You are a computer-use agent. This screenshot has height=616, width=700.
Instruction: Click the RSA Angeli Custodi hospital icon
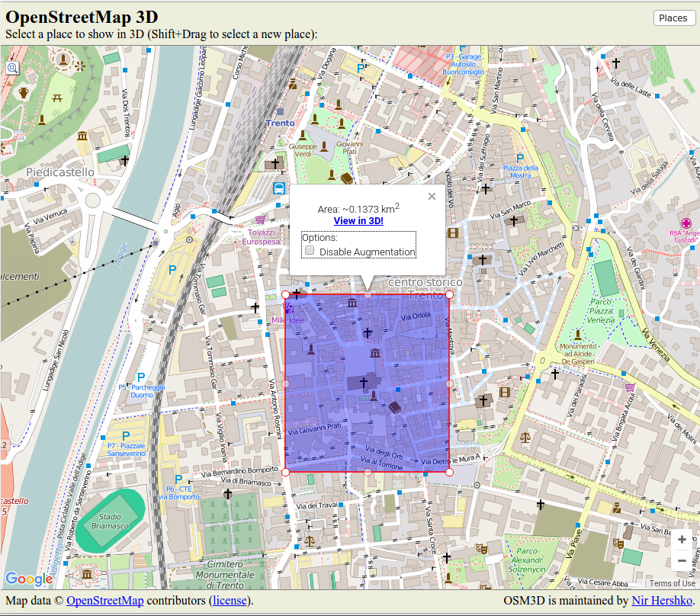pos(686,223)
